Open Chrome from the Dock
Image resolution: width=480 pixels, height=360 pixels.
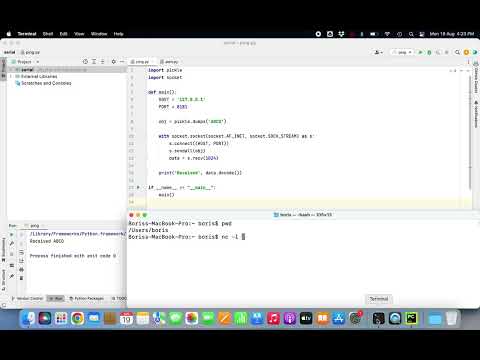pos(77,319)
